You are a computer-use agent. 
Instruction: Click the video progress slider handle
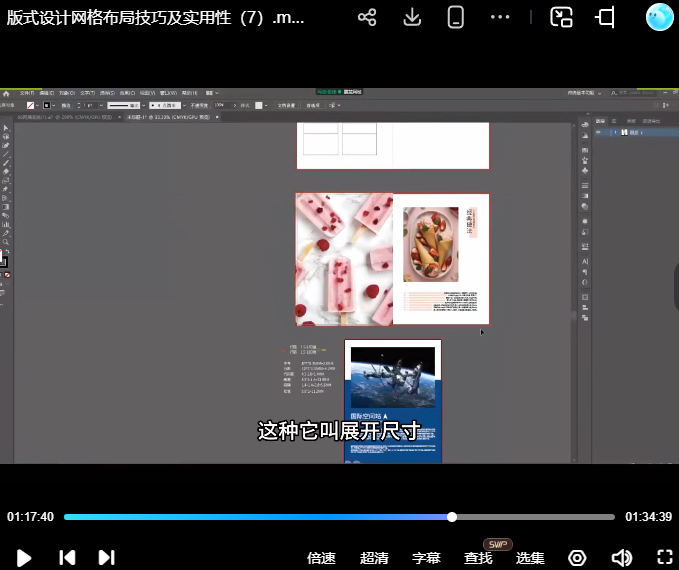[x=452, y=517]
